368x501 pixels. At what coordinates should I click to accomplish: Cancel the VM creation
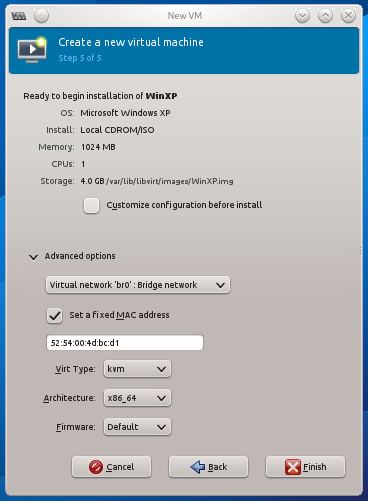pyautogui.click(x=111, y=467)
